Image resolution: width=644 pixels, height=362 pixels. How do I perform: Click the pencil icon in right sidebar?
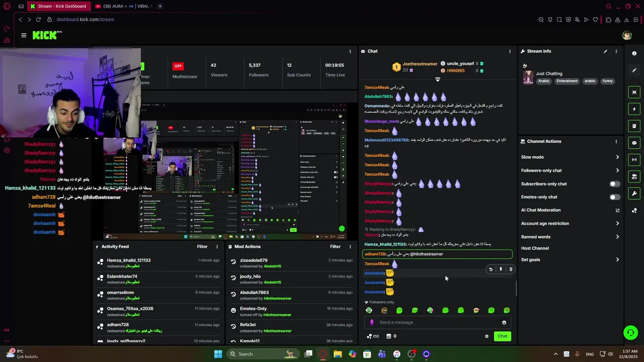pos(634,70)
